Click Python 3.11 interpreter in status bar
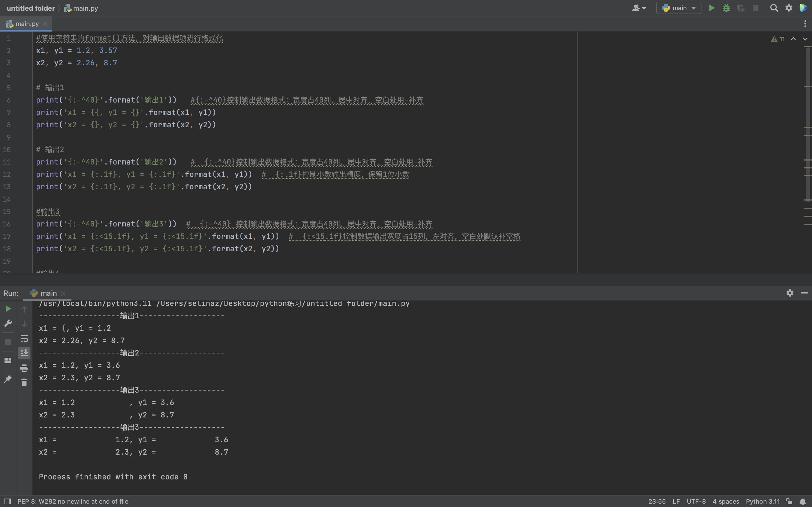 (762, 501)
